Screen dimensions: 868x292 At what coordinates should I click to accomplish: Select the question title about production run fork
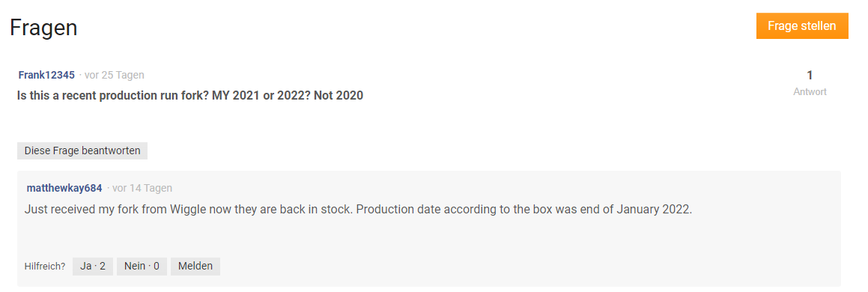190,95
